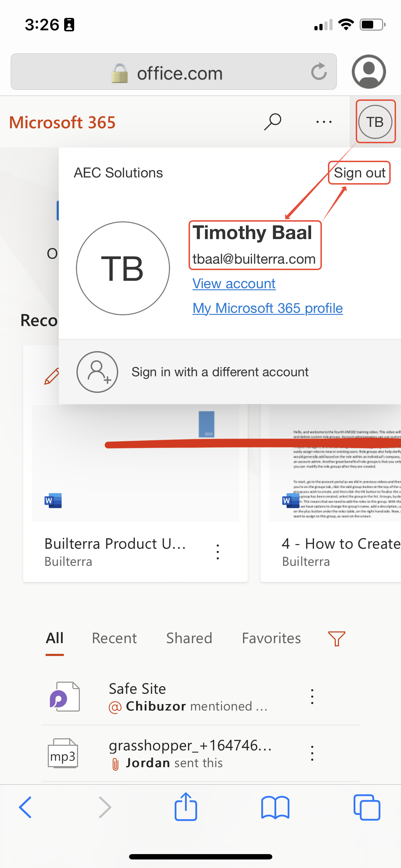Open the Safari share sheet icon
The width and height of the screenshot is (401, 868).
point(186,806)
